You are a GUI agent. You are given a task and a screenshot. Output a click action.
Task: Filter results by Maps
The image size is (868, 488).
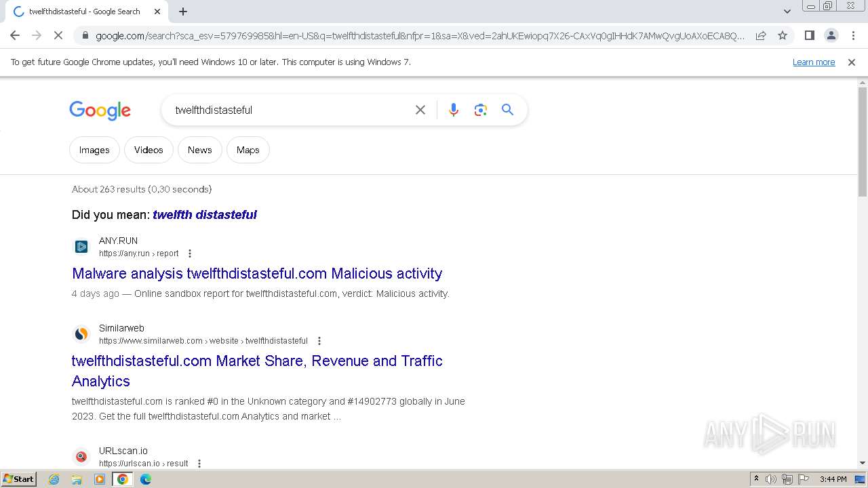(248, 150)
